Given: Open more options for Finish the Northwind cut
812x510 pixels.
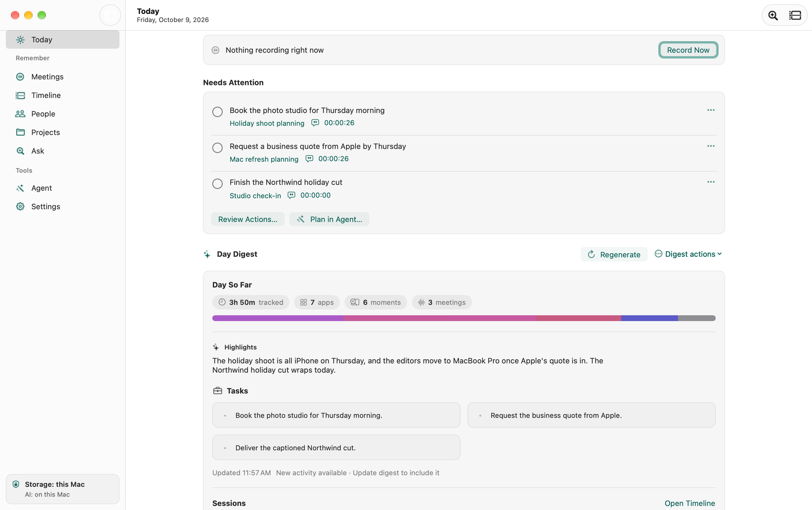Looking at the screenshot, I should point(711,182).
